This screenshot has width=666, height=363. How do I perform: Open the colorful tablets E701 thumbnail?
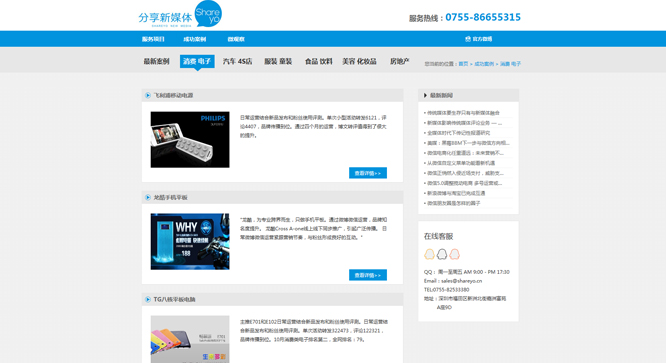tap(190, 339)
